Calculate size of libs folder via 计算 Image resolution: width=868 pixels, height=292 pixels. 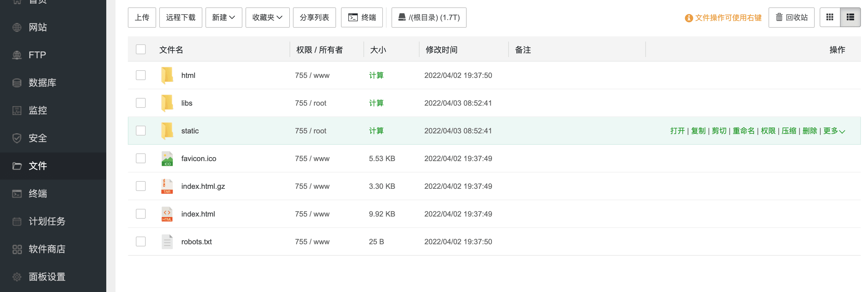click(x=376, y=103)
